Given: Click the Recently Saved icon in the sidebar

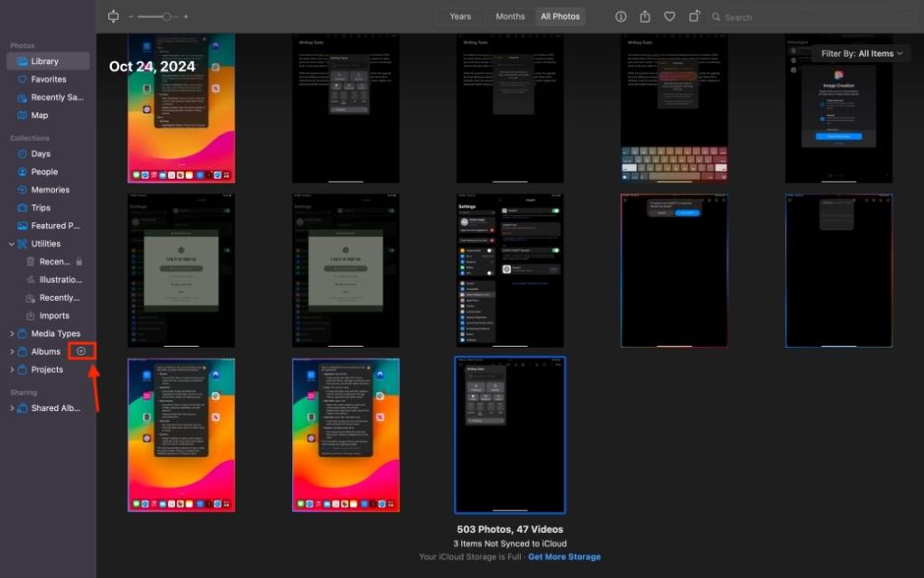Looking at the screenshot, I should point(23,98).
